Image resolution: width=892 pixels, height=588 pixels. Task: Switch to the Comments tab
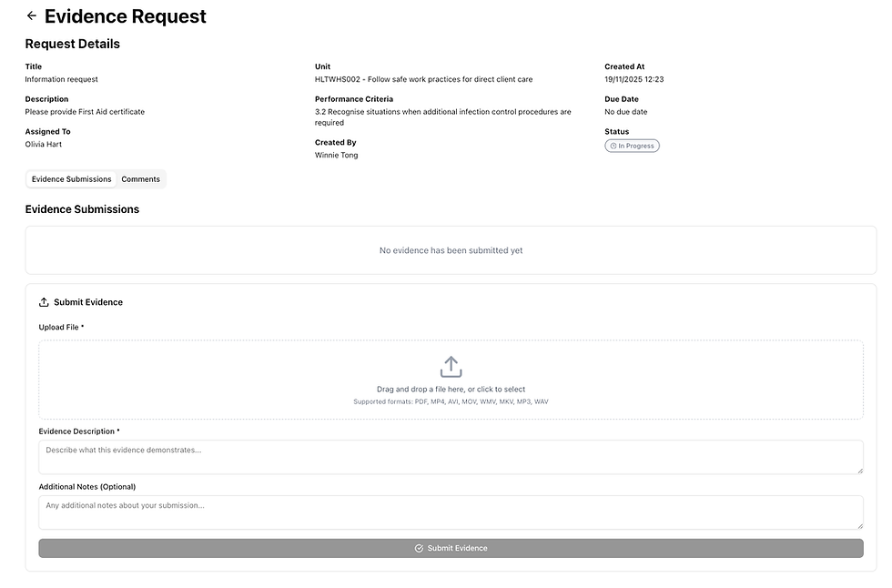tap(140, 178)
